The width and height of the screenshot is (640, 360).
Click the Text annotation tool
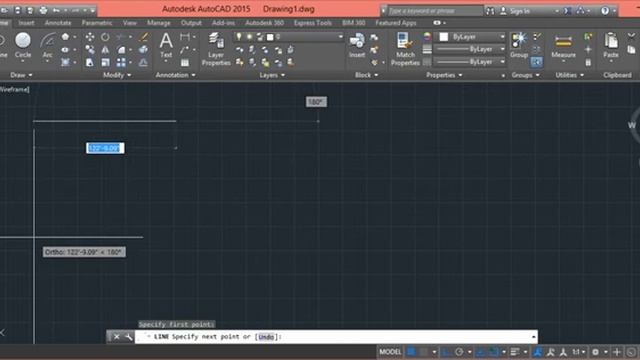pos(166,45)
